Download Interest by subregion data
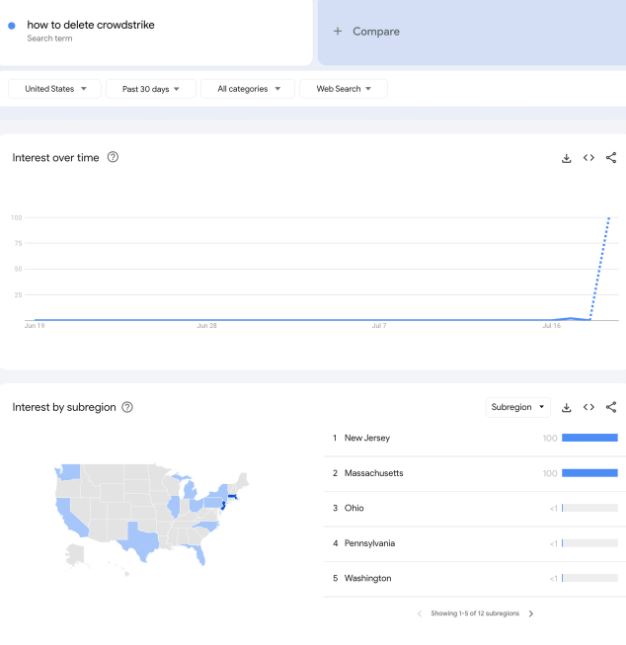This screenshot has height=645, width=626. 566,407
